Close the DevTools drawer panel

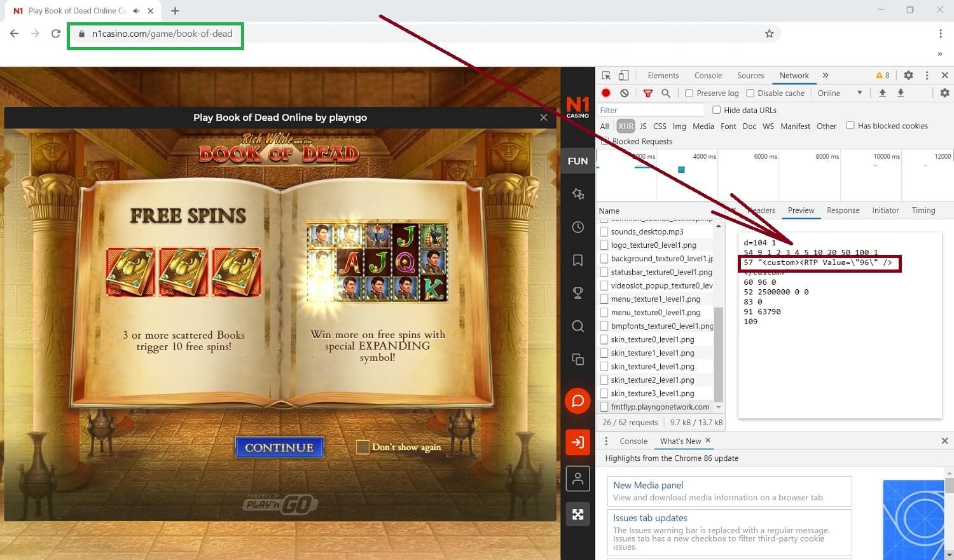[944, 440]
